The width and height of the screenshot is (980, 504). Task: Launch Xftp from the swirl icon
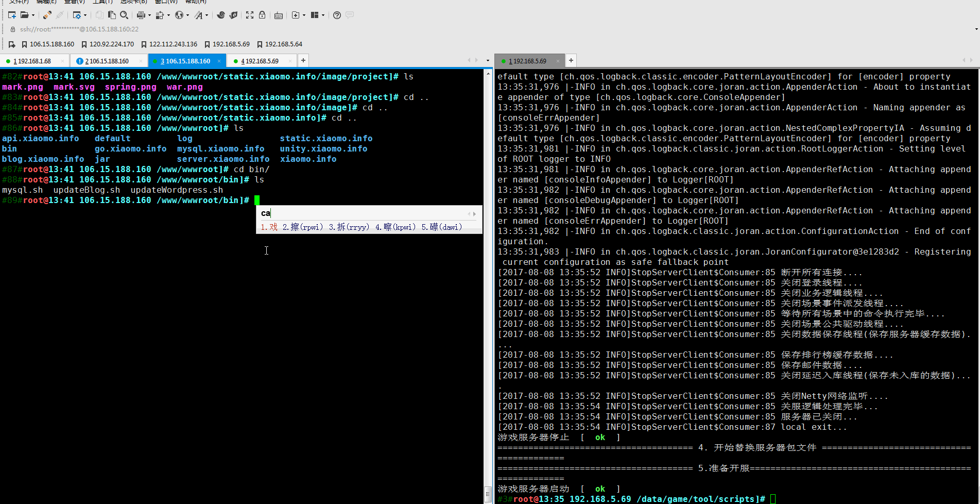221,15
